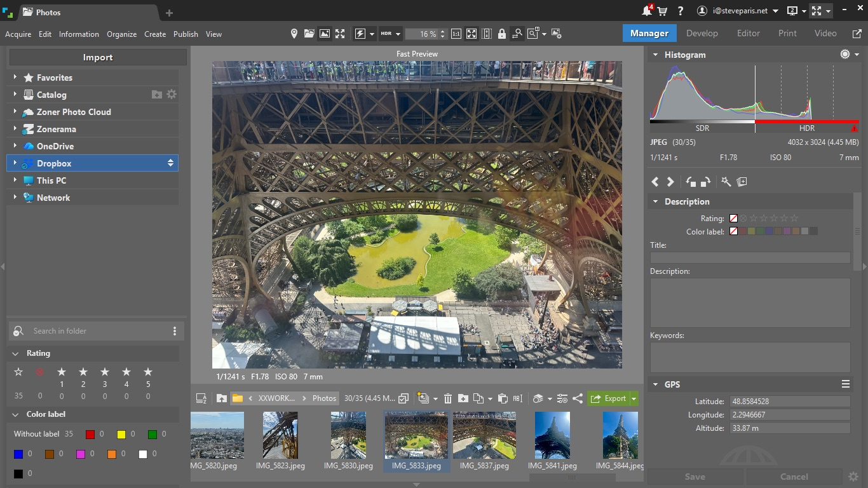
Task: Click the trash delete icon
Action: point(448,398)
